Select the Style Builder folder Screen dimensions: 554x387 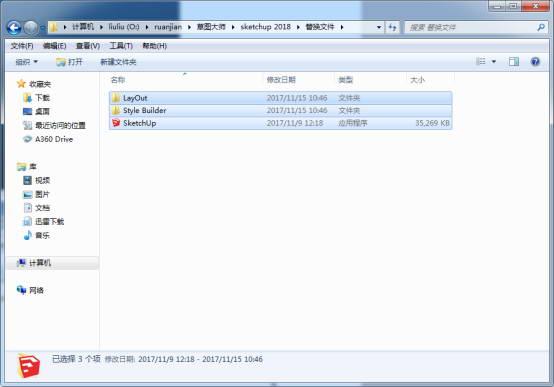(281, 111)
